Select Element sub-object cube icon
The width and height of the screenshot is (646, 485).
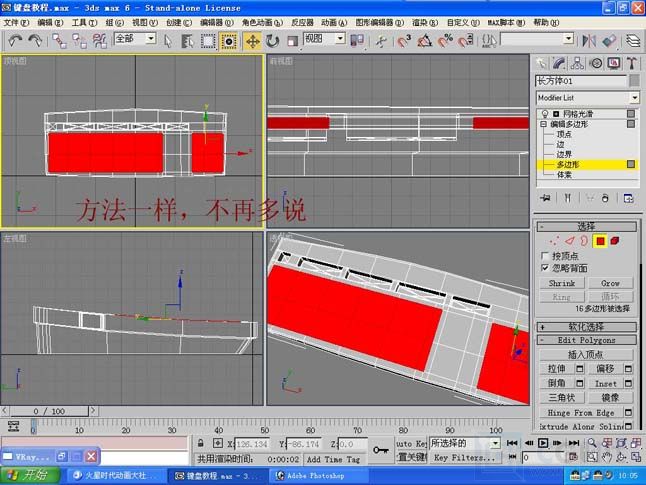(x=615, y=241)
